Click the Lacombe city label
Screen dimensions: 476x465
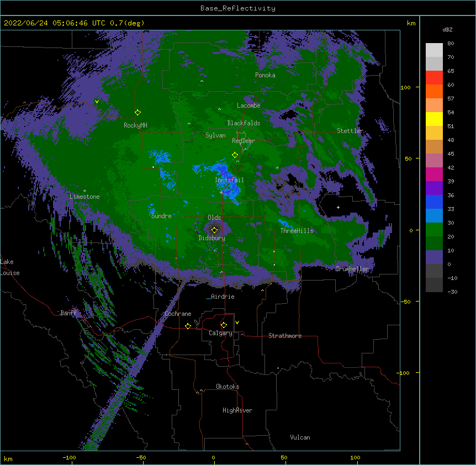[248, 105]
